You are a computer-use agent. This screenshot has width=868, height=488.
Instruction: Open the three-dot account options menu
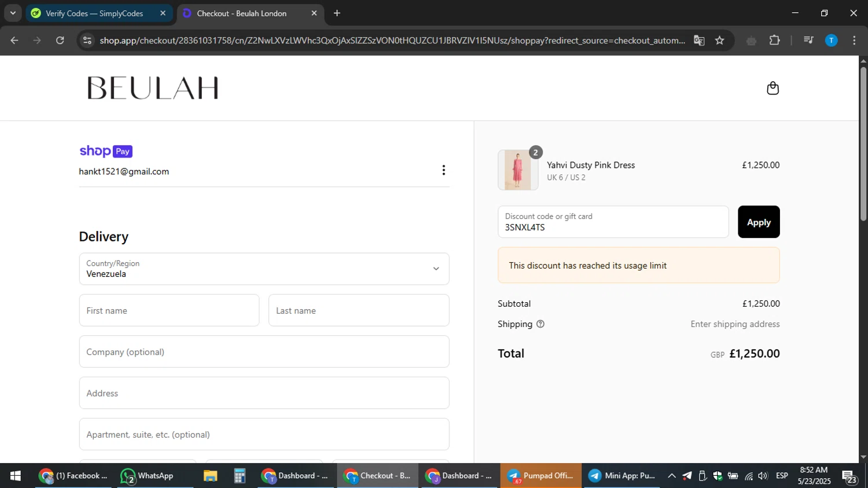443,170
